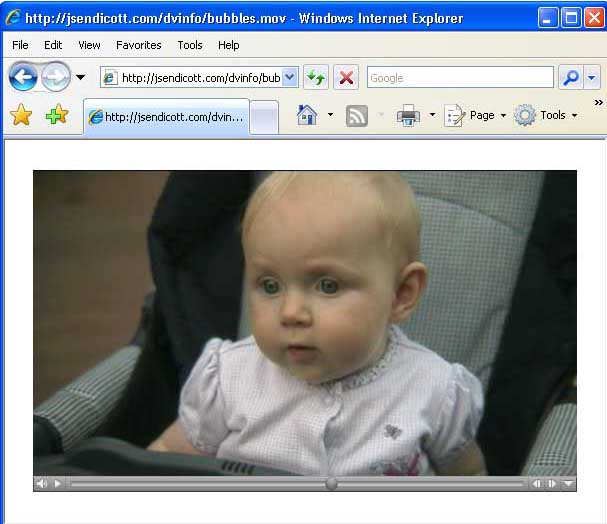This screenshot has height=524, width=607.
Task: Stop loading with the red X icon
Action: 346,78
